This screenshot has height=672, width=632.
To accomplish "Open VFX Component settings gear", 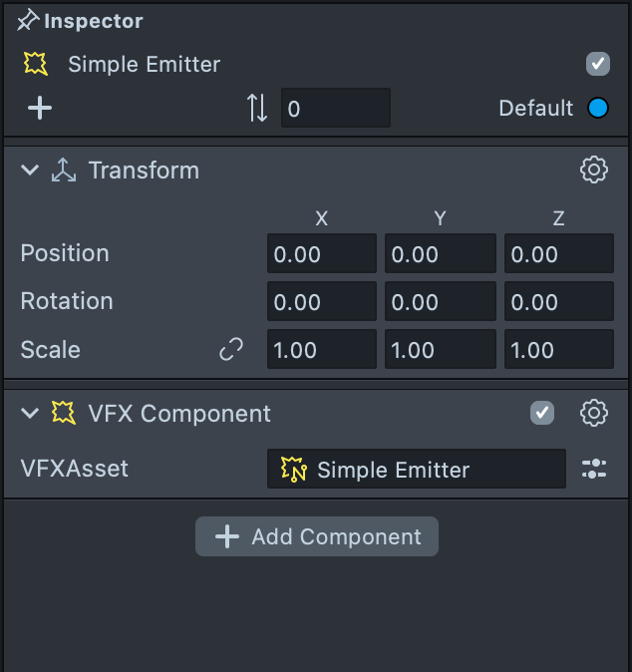I will click(x=594, y=413).
